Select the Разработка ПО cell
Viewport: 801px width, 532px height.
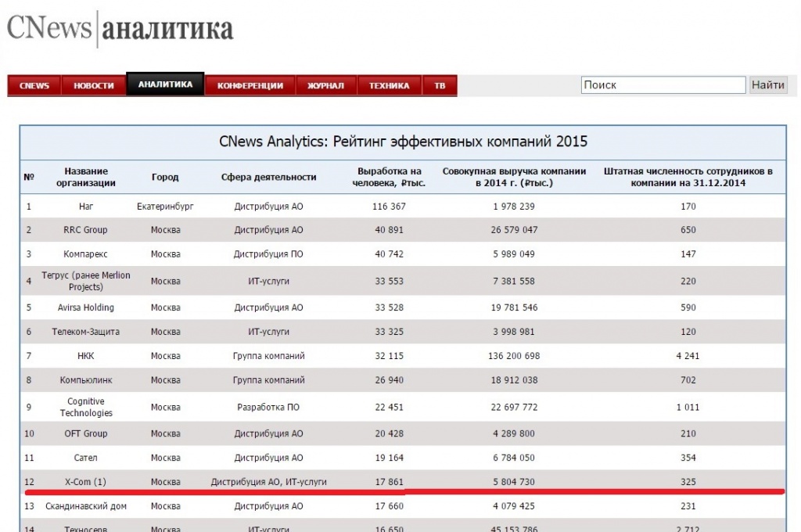point(268,408)
